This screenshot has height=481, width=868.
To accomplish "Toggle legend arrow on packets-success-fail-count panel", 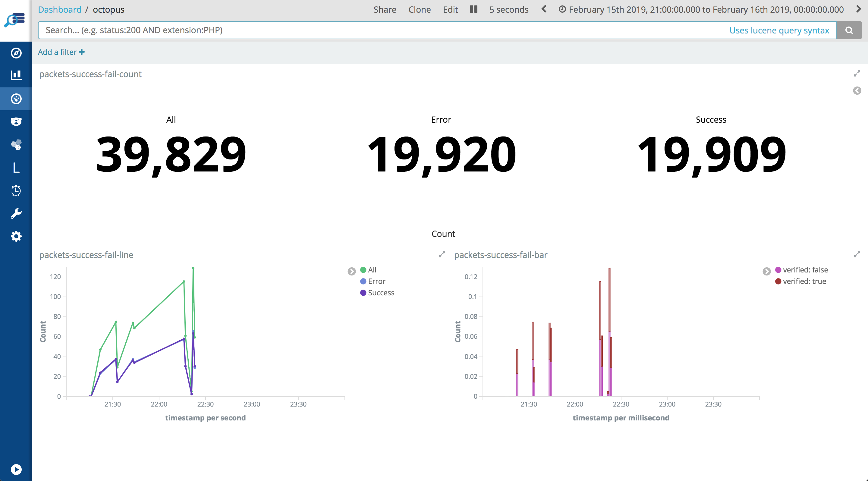I will click(857, 91).
